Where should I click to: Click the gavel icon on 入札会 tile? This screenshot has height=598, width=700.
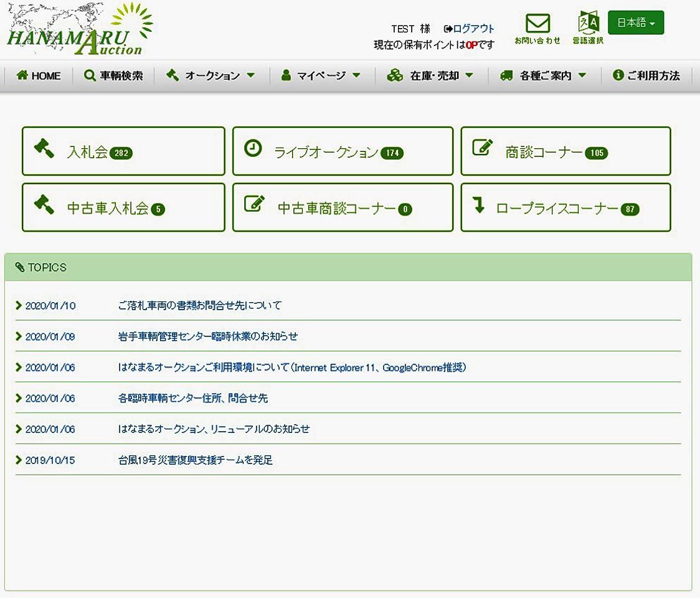[x=44, y=148]
